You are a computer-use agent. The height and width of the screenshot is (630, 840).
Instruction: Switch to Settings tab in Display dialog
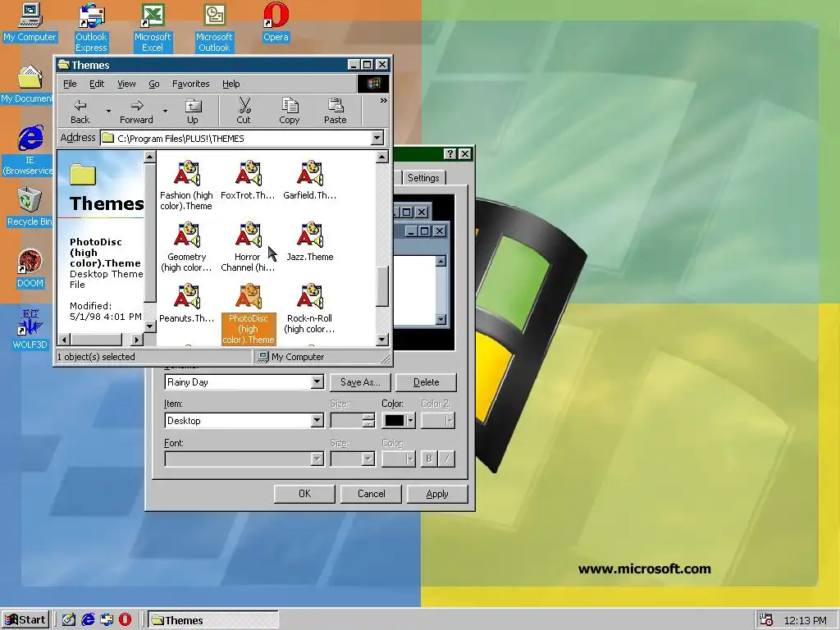423,177
